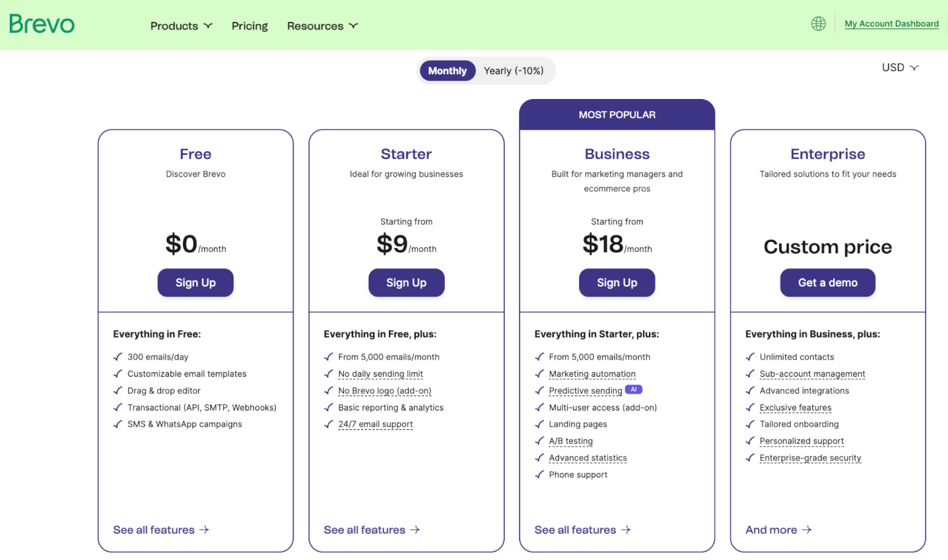This screenshot has width=948, height=560.
Task: Click checkmark icon beside Marketing automation
Action: (539, 374)
